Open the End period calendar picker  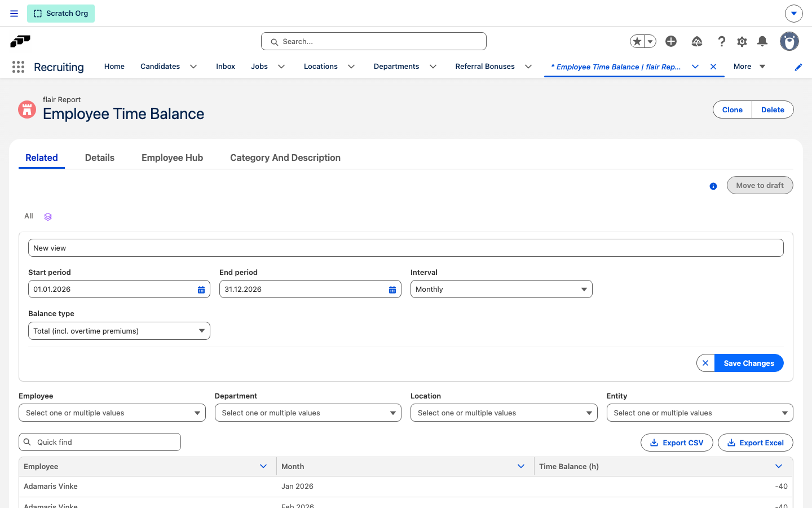click(392, 290)
